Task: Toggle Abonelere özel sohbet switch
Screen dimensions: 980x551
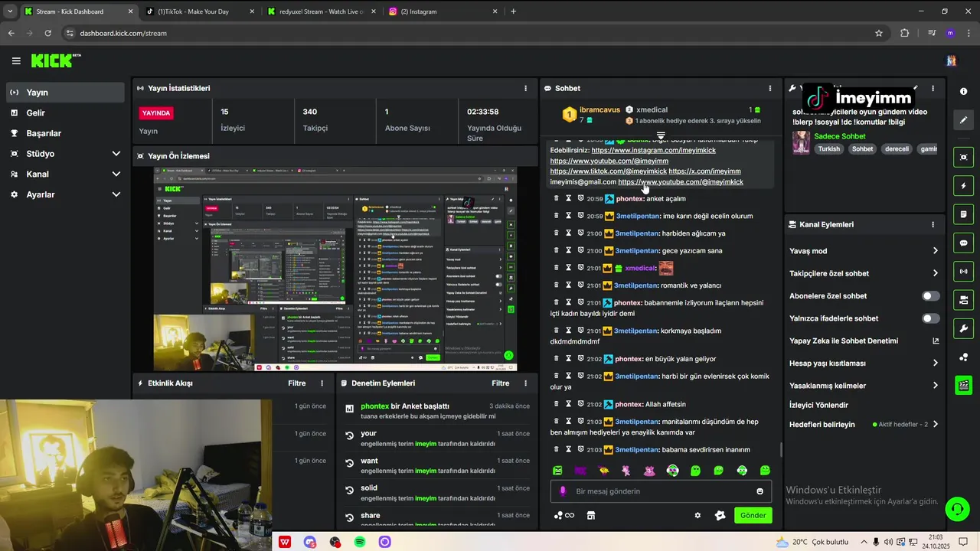Action: pos(930,296)
